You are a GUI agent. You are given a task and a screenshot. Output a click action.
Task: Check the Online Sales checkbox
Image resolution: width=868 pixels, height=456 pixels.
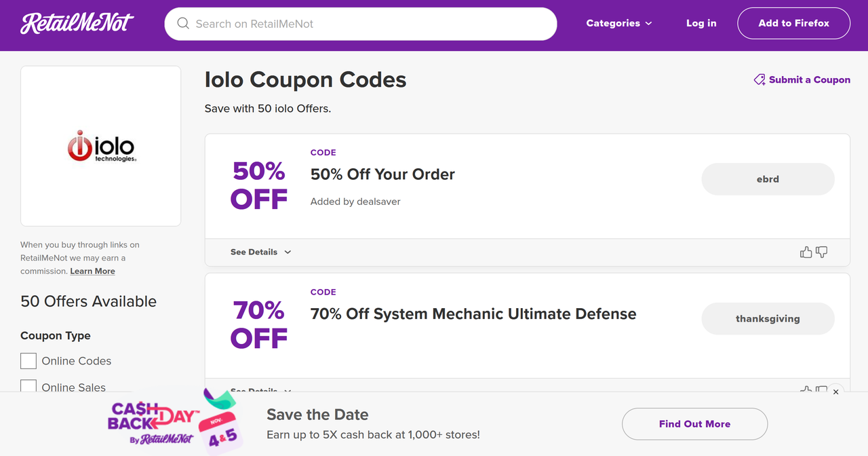pos(28,386)
